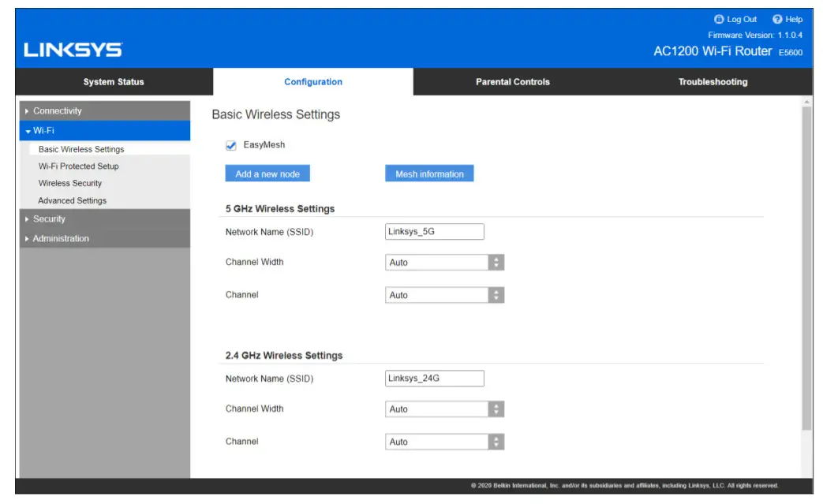The width and height of the screenshot is (823, 504).
Task: Click the Linksys_5G SSID input field
Action: point(432,231)
